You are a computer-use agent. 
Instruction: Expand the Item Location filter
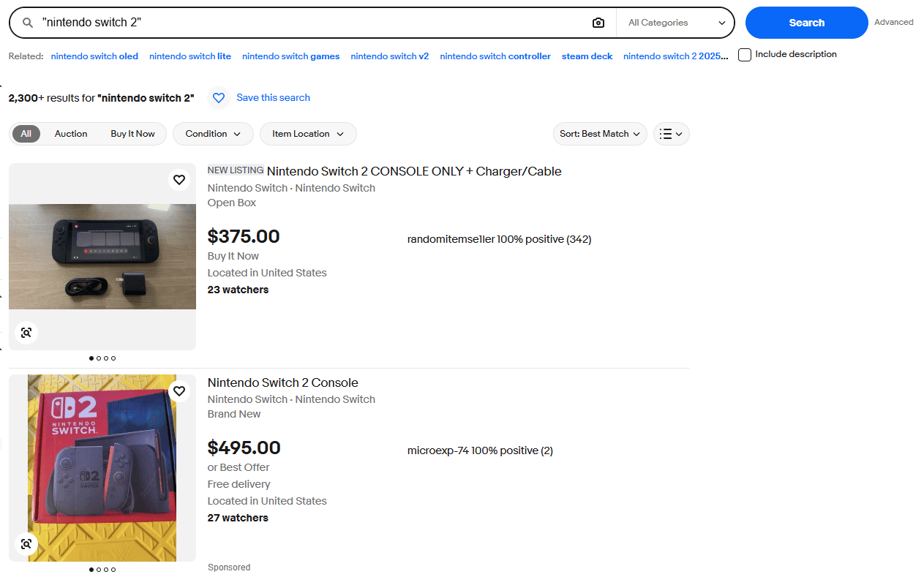pyautogui.click(x=308, y=134)
